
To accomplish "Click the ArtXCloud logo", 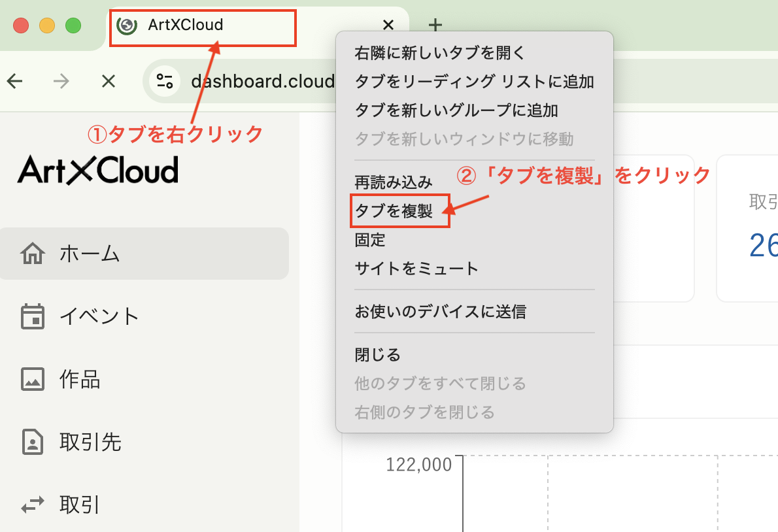I will click(97, 169).
